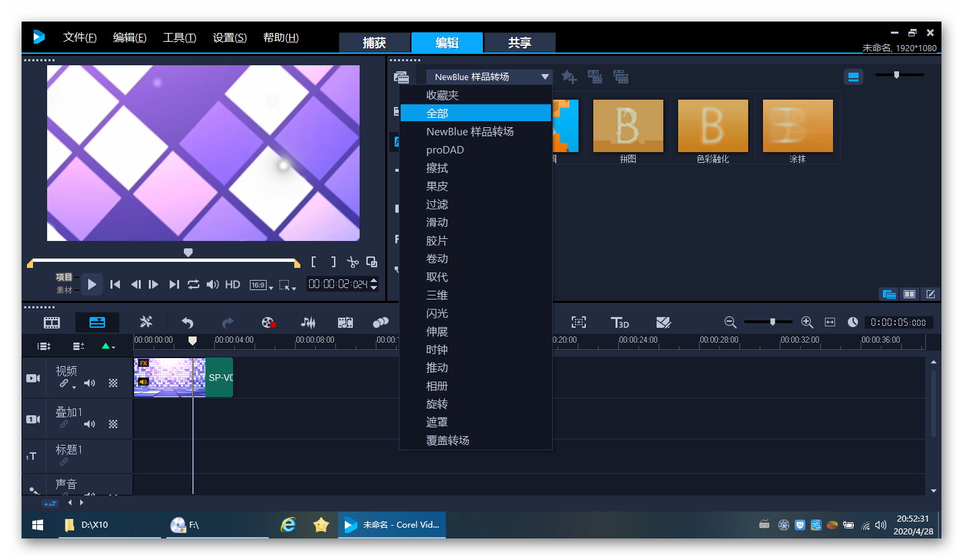
Task: Open the Record/Capture option in timeline toolbar
Action: (269, 322)
